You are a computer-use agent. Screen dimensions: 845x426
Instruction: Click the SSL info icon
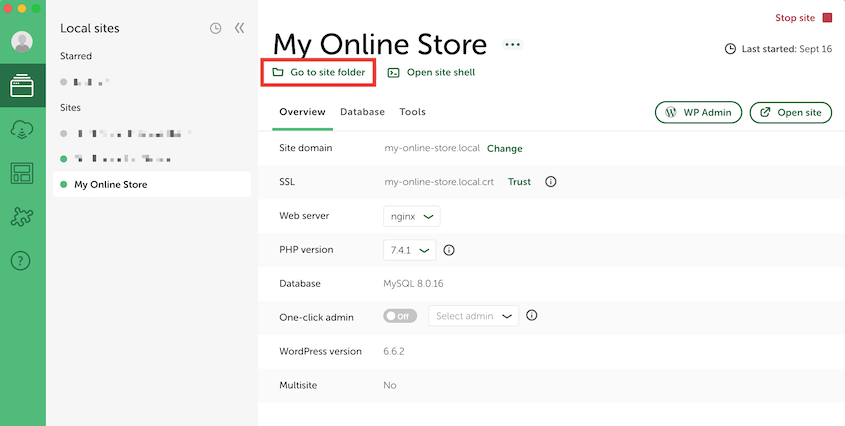coord(550,182)
